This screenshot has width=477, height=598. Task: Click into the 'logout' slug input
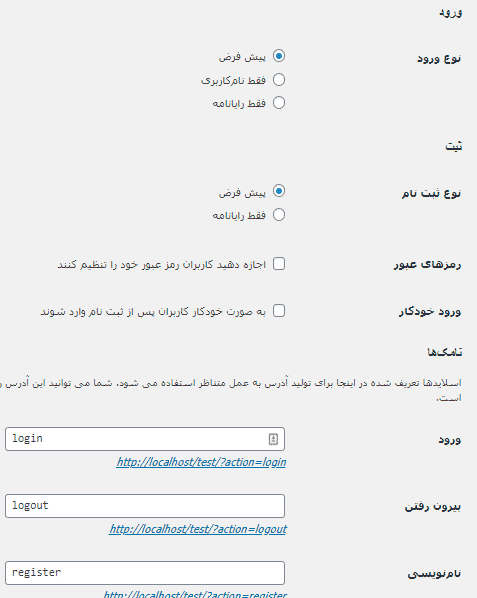point(145,506)
